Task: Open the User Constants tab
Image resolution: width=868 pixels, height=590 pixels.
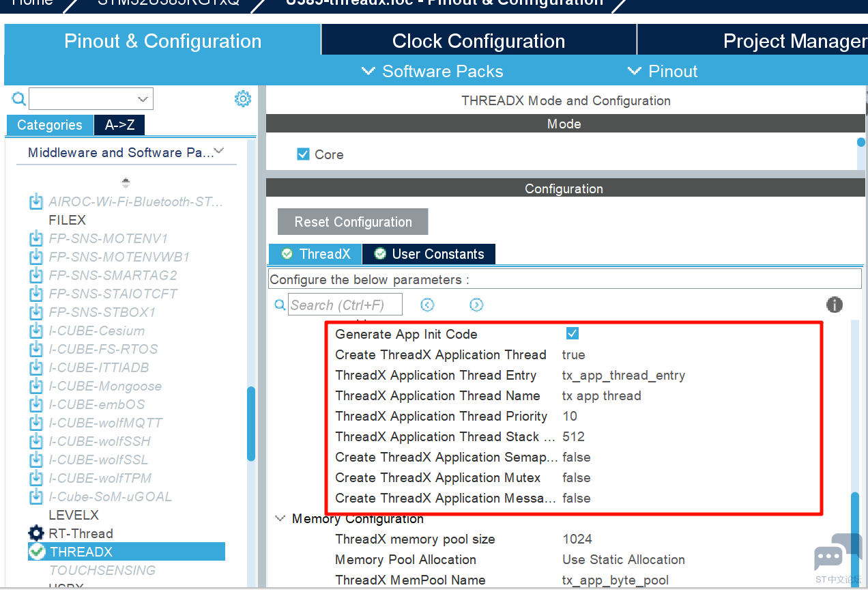Action: click(429, 254)
